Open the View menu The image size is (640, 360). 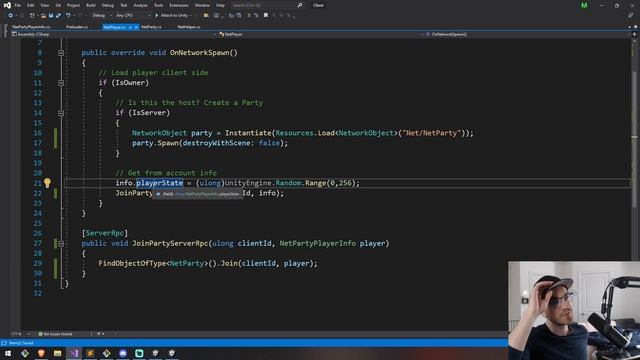(44, 5)
